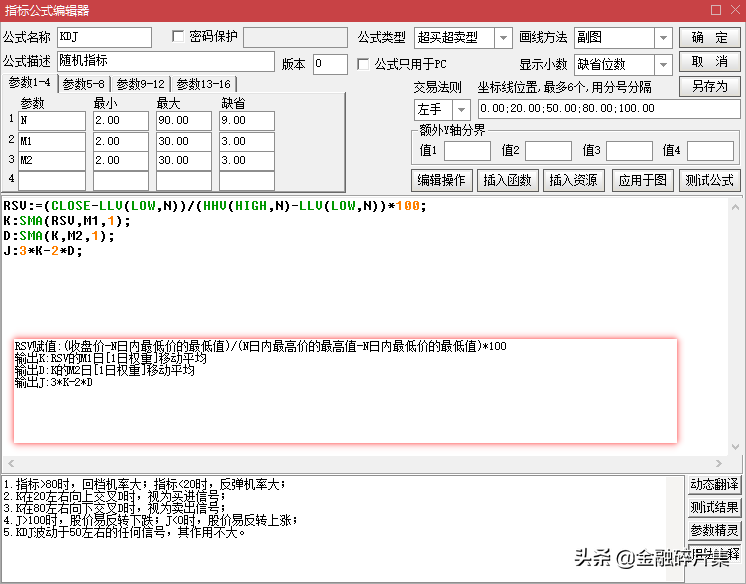Screen dimensions: 746x584
Task: Click the 插入函数 button
Action: 506,181
